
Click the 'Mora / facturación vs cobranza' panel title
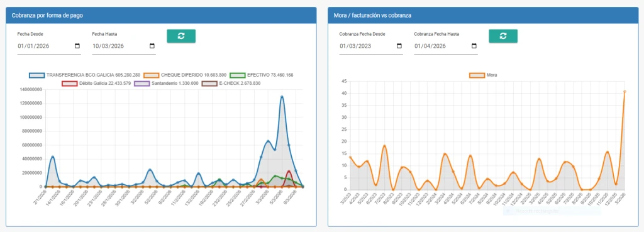[x=372, y=15]
